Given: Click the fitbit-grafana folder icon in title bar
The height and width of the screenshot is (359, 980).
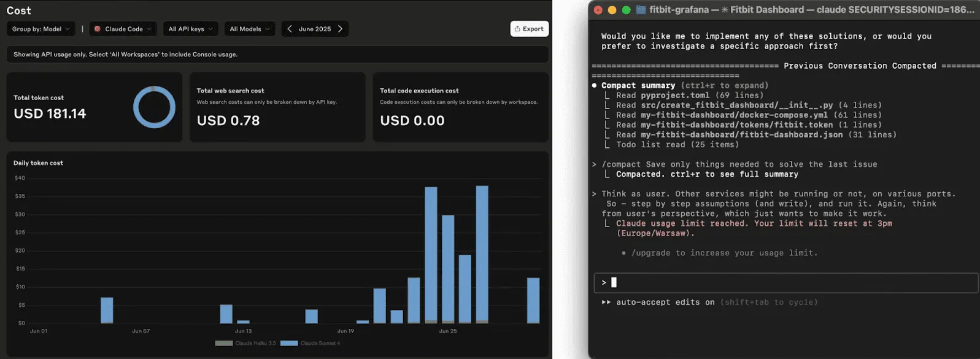Looking at the screenshot, I should (x=641, y=10).
